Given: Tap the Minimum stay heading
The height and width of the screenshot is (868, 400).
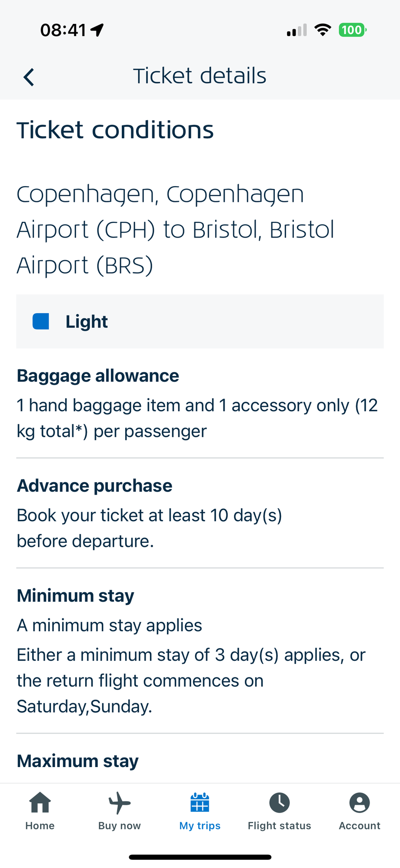Looking at the screenshot, I should point(75,596).
